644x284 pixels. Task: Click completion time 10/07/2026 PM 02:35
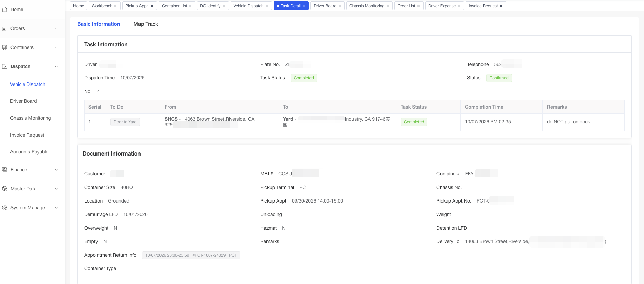pos(488,122)
